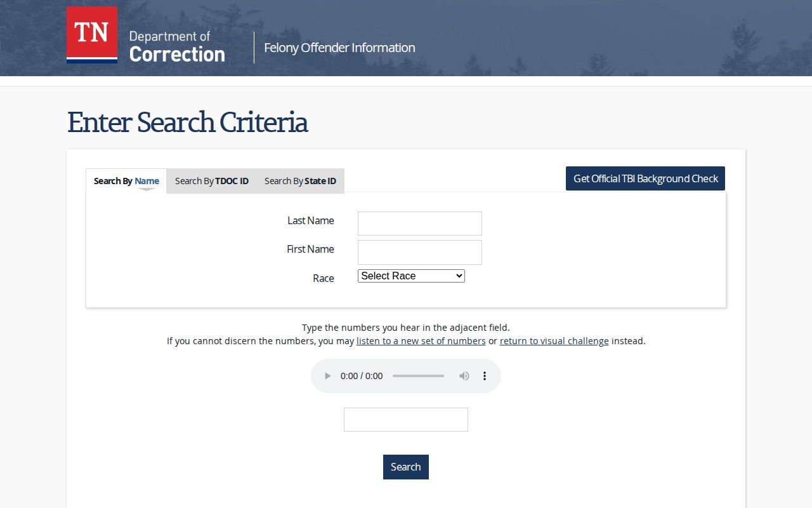Switch to Search By State ID tab
This screenshot has width=812, height=508.
(300, 181)
